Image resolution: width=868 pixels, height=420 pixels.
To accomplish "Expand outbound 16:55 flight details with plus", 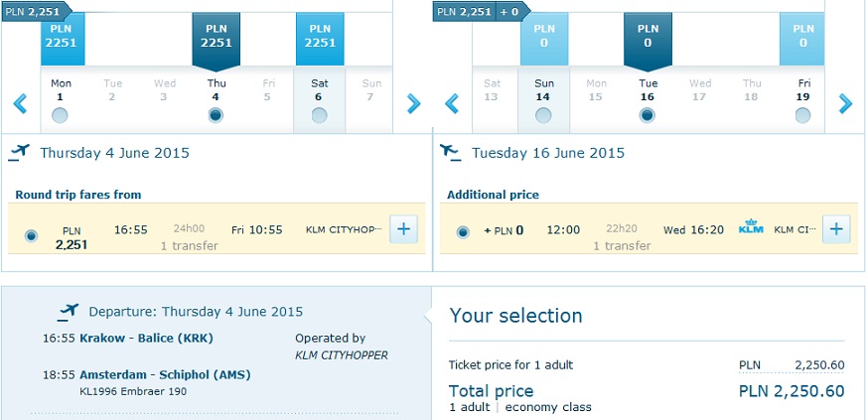I will click(403, 229).
